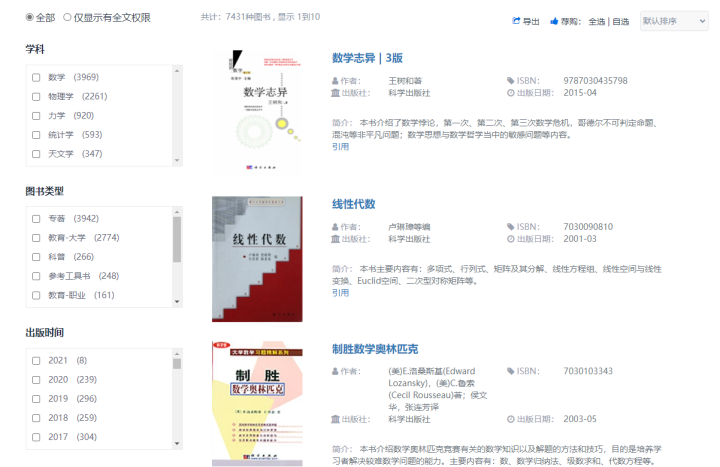
Task: Check the 2018 (259) year checkbox
Action: 36,418
